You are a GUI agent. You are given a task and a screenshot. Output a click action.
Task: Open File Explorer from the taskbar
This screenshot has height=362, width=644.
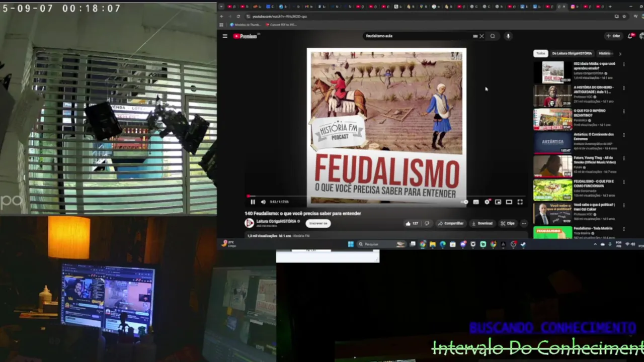pyautogui.click(x=432, y=244)
